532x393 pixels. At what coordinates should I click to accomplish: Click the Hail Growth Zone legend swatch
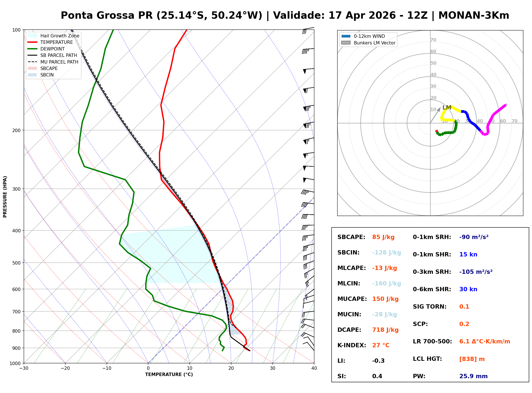pos(32,36)
